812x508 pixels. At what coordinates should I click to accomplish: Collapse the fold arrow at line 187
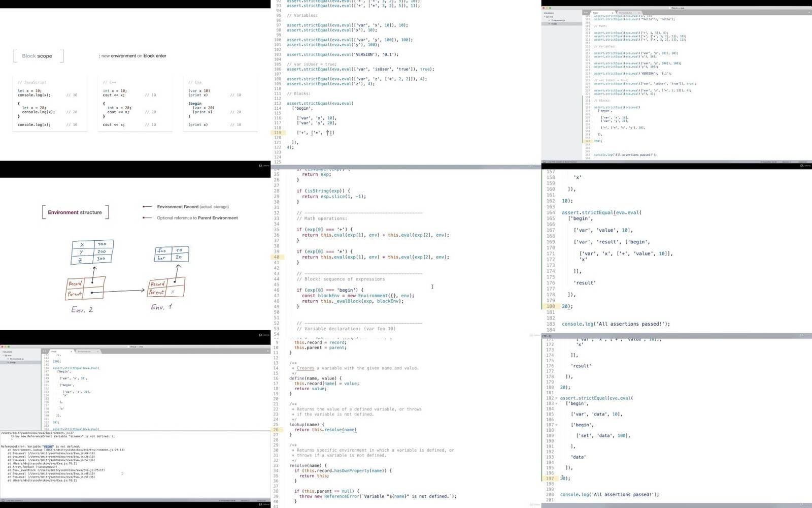[556, 425]
